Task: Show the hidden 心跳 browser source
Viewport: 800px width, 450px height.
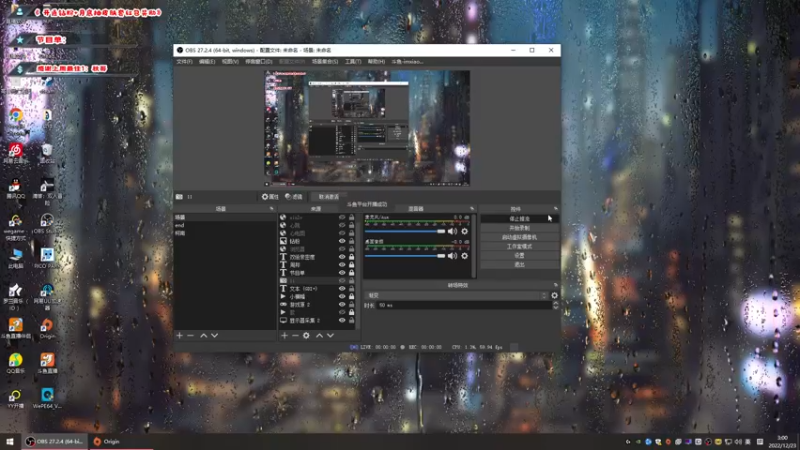Action: tap(342, 225)
